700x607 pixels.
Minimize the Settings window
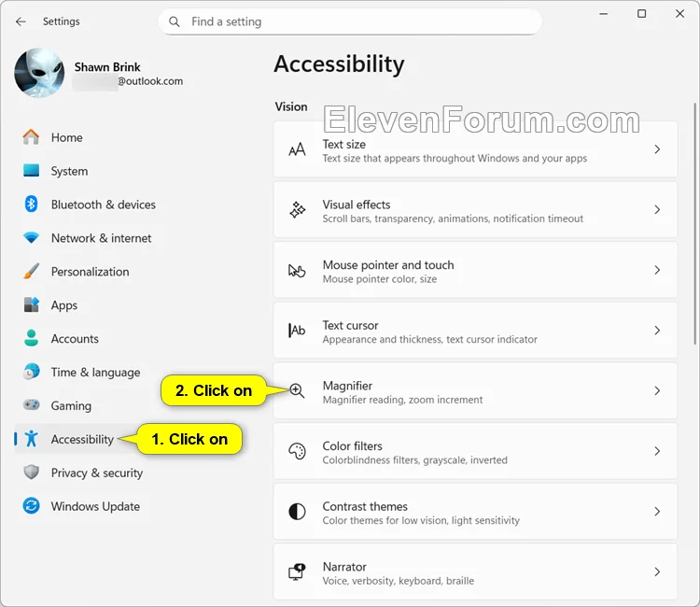click(x=604, y=14)
